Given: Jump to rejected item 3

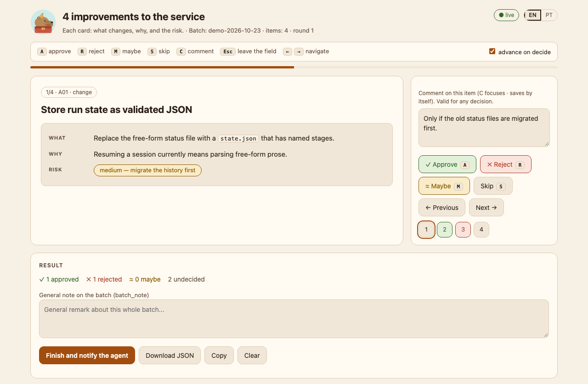Looking at the screenshot, I should pyautogui.click(x=463, y=230).
